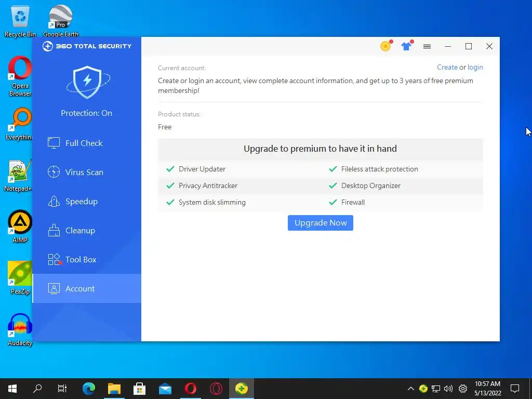Open Task View from the taskbar
The image size is (532, 399).
62,389
